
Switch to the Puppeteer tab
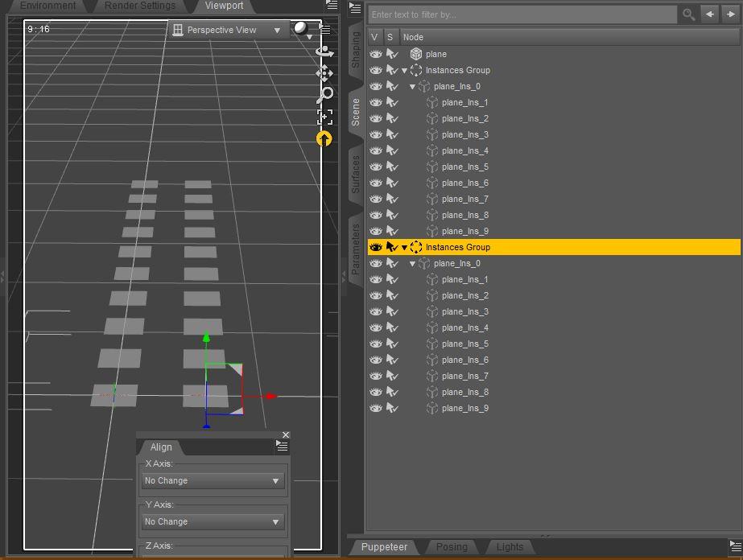[x=384, y=547]
